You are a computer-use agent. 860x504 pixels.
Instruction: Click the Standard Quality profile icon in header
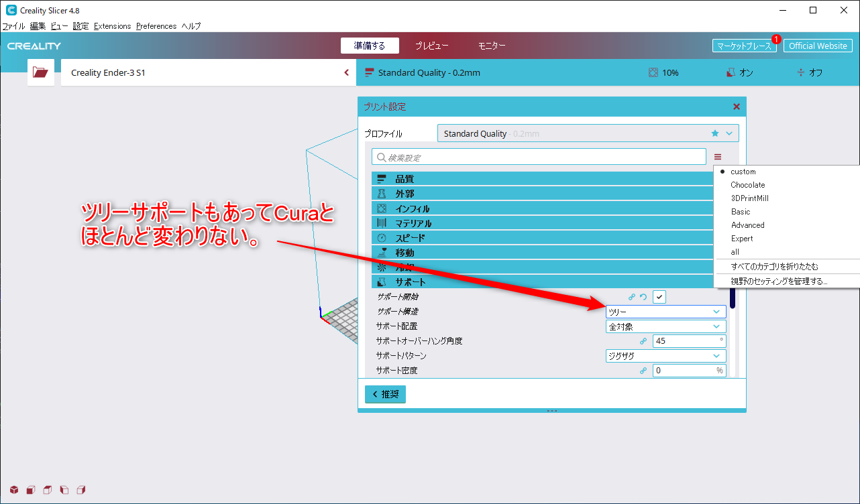coord(369,72)
